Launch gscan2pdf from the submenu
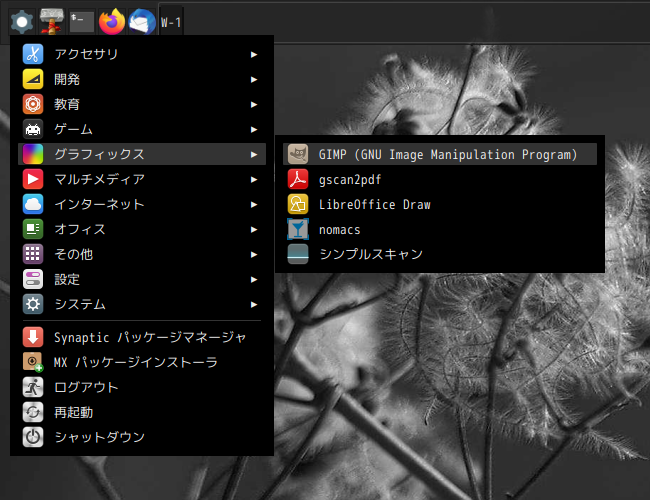Image resolution: width=650 pixels, height=500 pixels. 440,179
